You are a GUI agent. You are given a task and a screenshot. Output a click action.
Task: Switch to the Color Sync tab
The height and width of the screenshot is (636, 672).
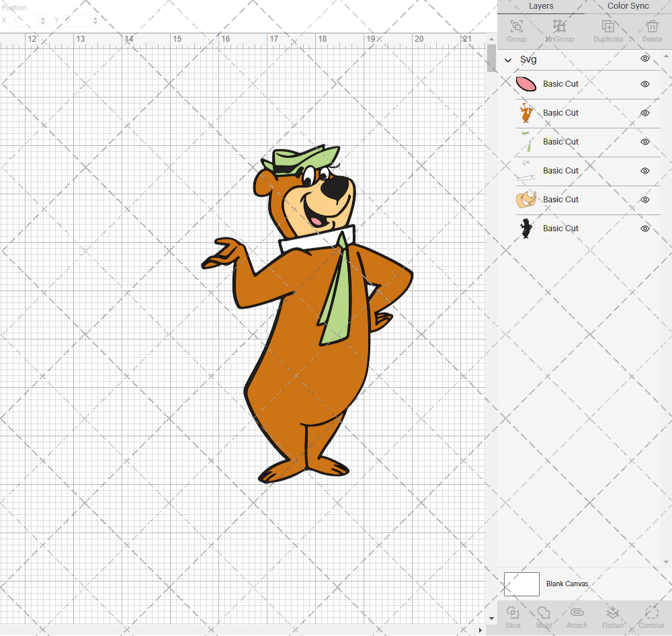628,6
